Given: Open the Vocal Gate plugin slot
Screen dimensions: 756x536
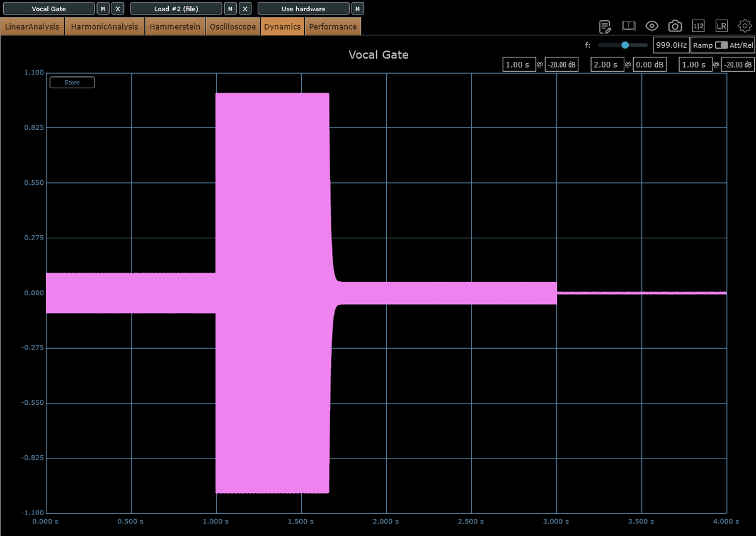Looking at the screenshot, I should pyautogui.click(x=49, y=9).
